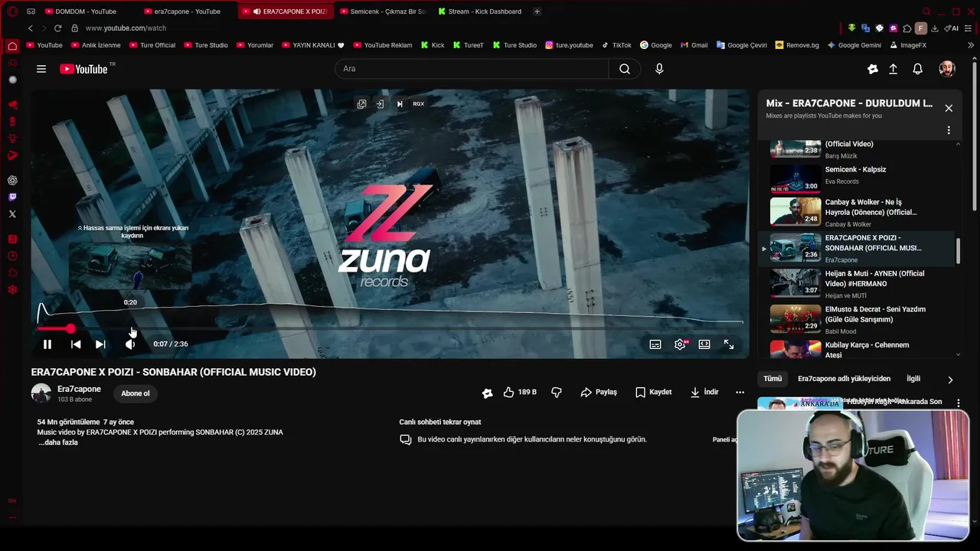Open the Google Gemini bookmark
Screen dimensions: 980x551
(x=854, y=45)
